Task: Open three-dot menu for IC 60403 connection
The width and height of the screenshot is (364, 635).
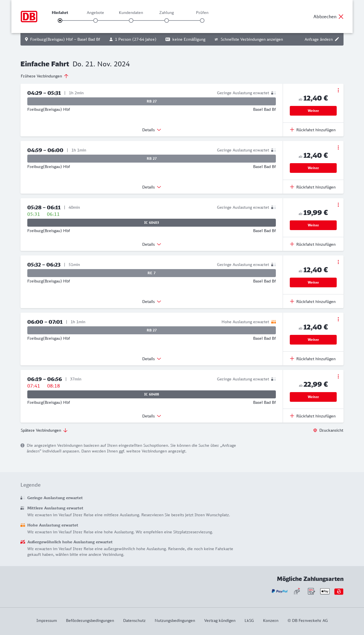Action: tap(338, 205)
